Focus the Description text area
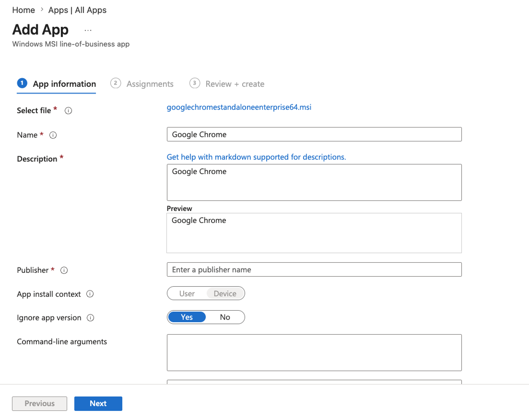Viewport: 529px width, 420px height. [x=314, y=183]
